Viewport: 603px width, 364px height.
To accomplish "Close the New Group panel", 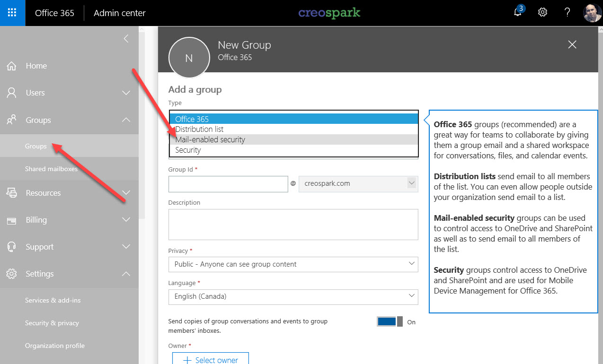I will tap(572, 44).
